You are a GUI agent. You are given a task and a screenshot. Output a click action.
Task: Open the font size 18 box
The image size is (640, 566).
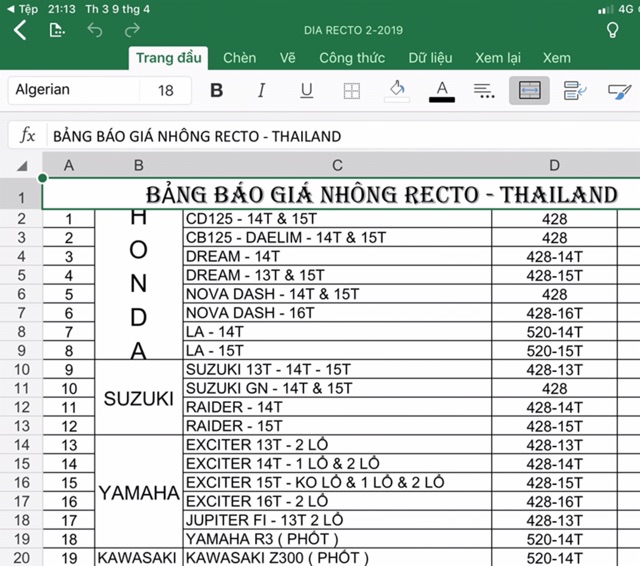(x=165, y=90)
